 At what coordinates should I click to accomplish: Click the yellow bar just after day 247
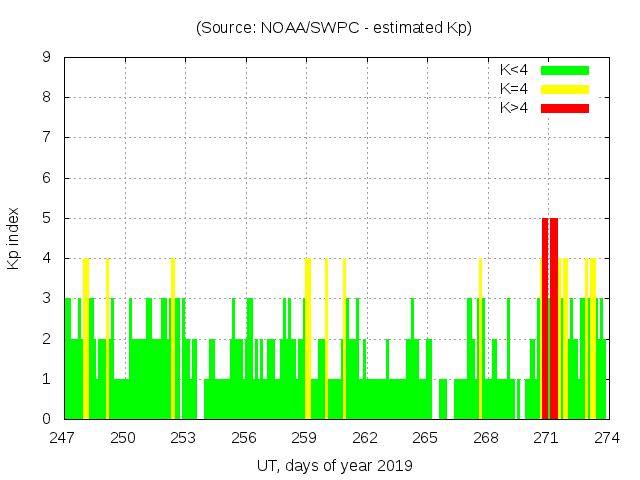[86, 340]
